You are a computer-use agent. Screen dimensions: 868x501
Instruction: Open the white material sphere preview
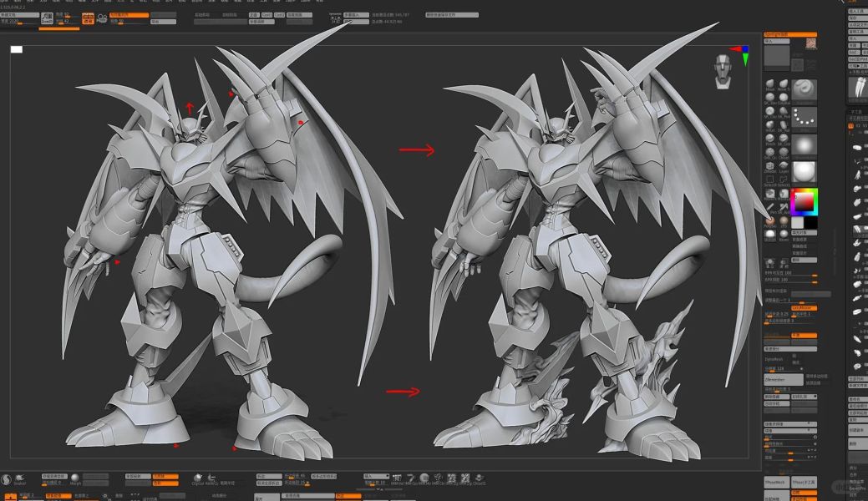[x=804, y=172]
